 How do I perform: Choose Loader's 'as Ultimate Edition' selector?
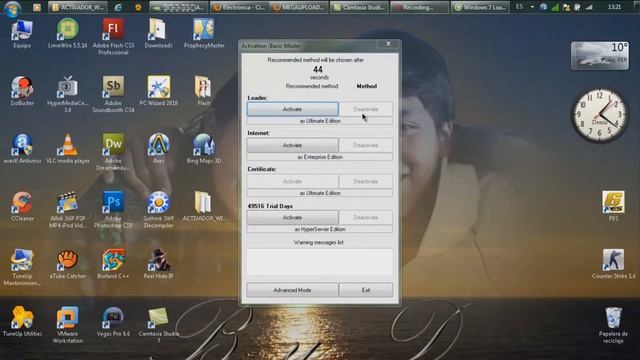coord(320,121)
